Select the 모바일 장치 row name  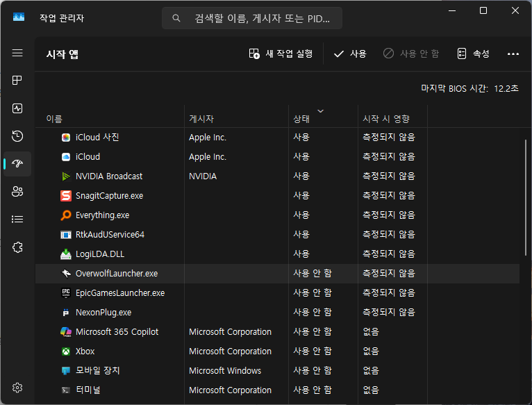coord(98,370)
